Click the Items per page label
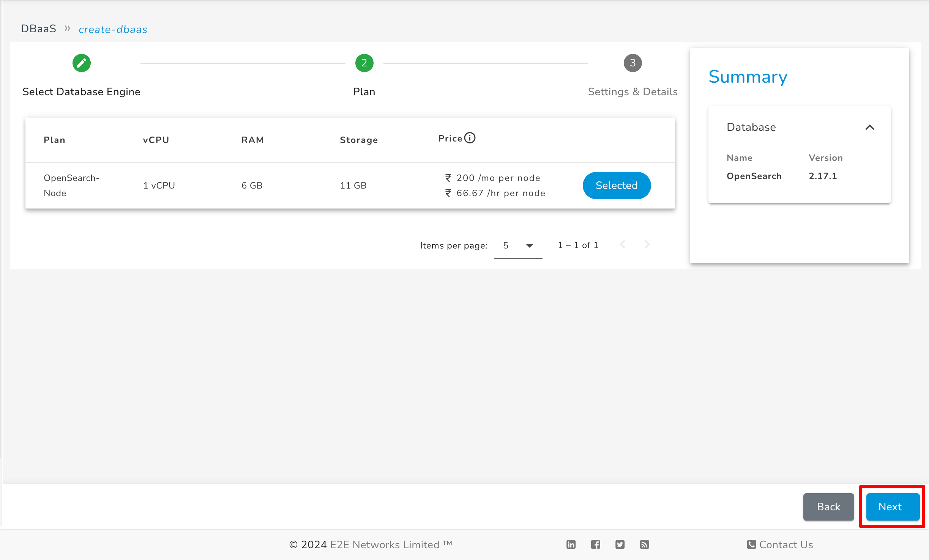 click(454, 245)
